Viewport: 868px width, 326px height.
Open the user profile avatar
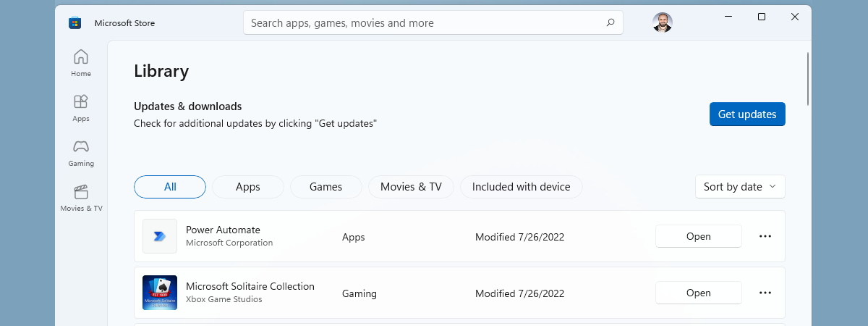point(662,22)
